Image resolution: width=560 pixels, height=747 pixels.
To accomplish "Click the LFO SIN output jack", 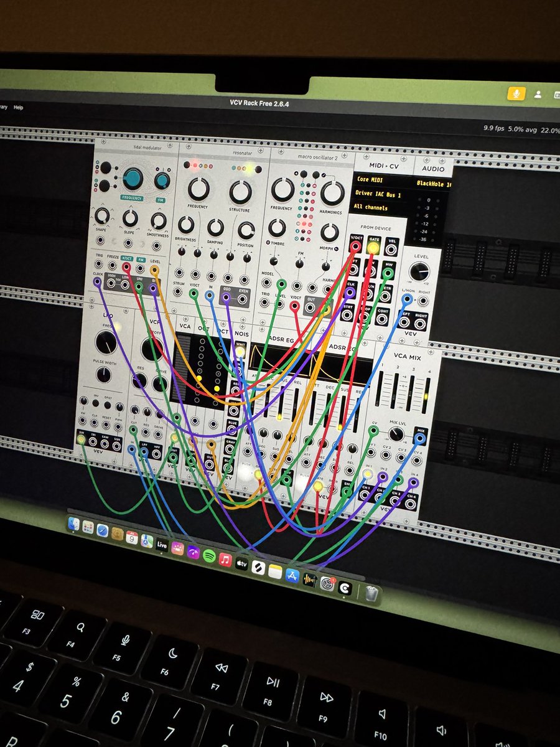I will [x=81, y=439].
